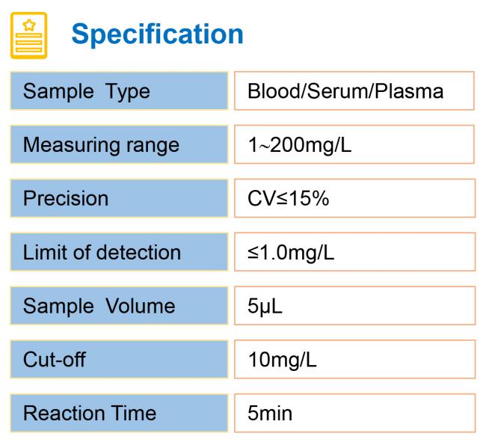
Task: Click the yellow certificate star icon
Action: (29, 35)
